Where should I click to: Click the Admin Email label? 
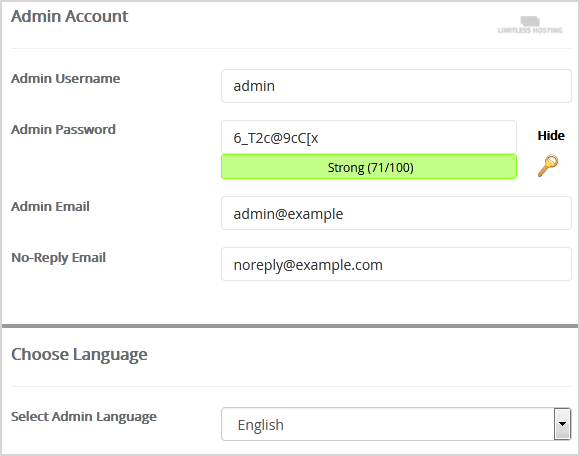tap(50, 206)
